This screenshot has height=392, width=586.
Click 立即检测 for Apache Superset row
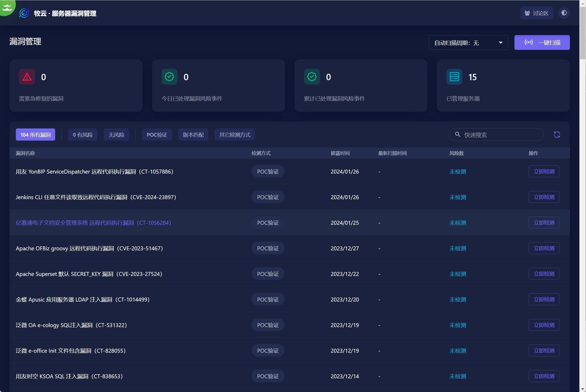pyautogui.click(x=544, y=274)
